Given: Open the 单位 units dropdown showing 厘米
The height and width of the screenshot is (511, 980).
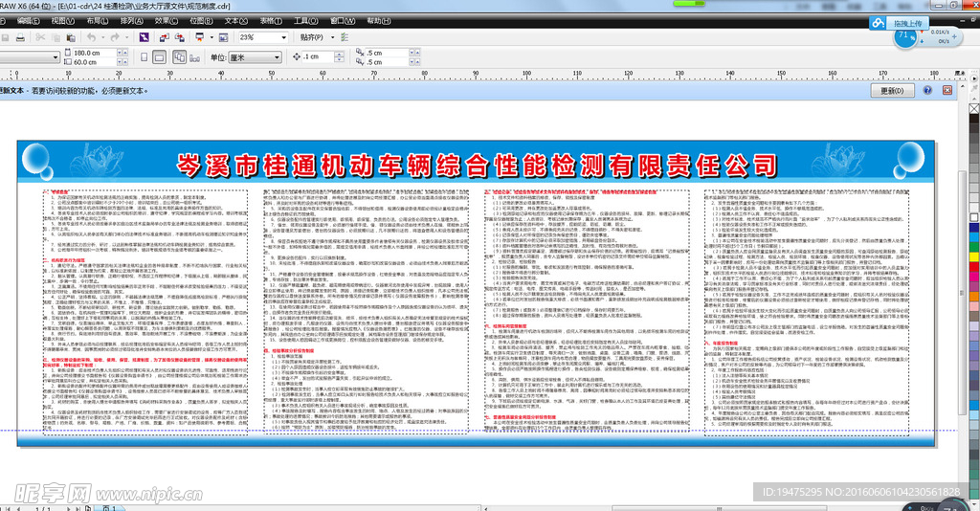Looking at the screenshot, I should click(256, 57).
